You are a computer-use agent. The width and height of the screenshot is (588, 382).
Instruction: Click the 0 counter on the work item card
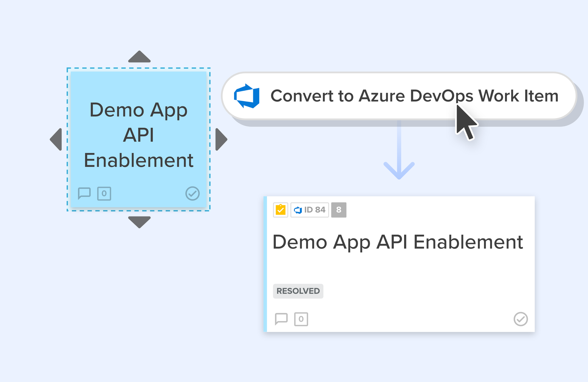(x=301, y=319)
